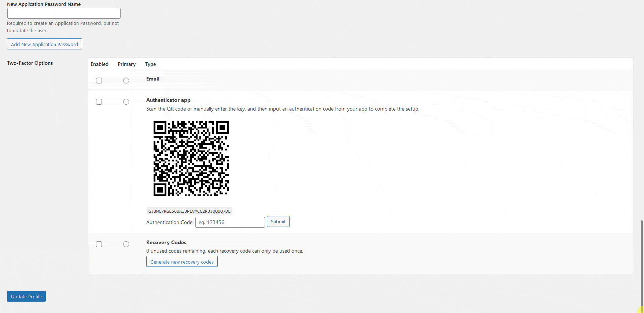Click the Authenticator app heading
Screen dimensions: 644x313
click(168, 100)
